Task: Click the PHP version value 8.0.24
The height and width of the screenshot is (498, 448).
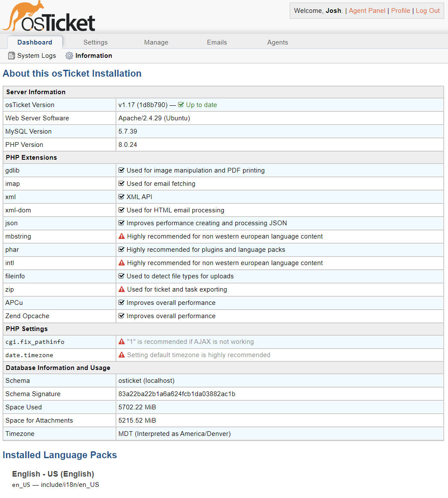Action: [x=128, y=144]
